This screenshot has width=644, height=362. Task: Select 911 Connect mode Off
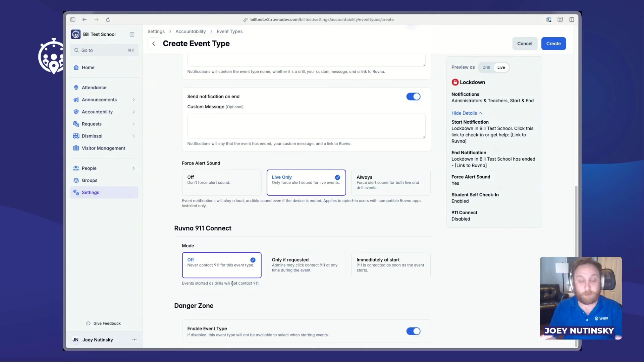(221, 265)
